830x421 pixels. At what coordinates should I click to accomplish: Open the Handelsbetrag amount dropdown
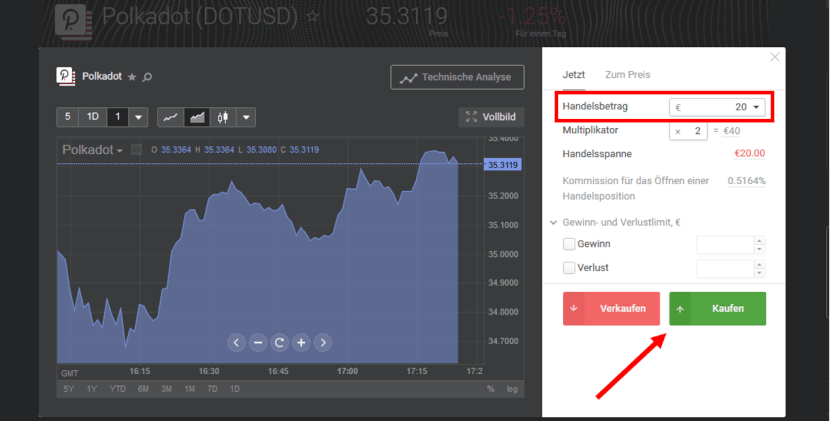(756, 107)
